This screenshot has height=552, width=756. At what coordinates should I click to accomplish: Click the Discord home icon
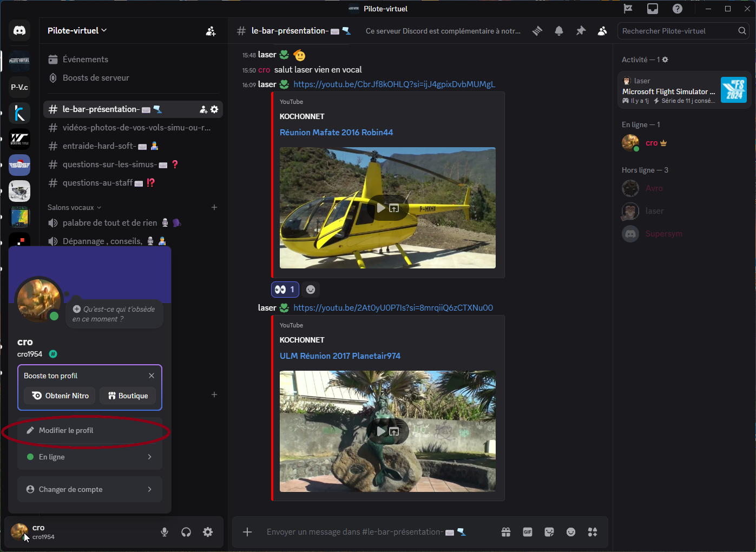(19, 31)
